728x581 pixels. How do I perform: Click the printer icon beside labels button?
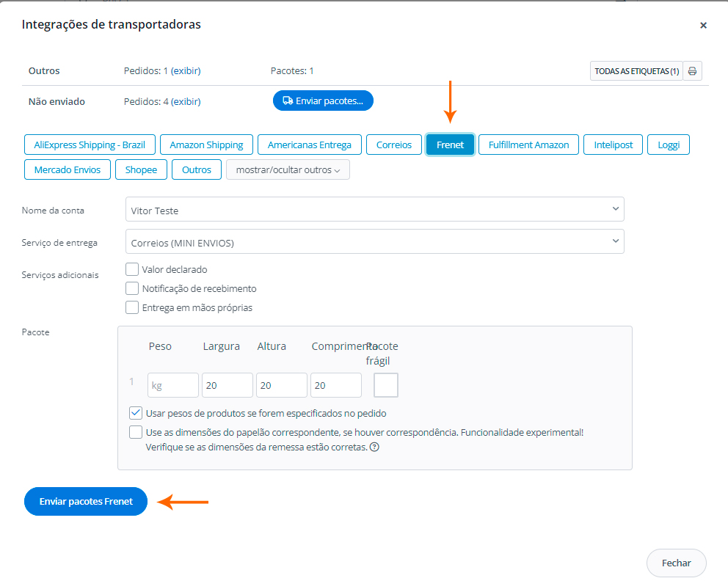click(x=692, y=71)
